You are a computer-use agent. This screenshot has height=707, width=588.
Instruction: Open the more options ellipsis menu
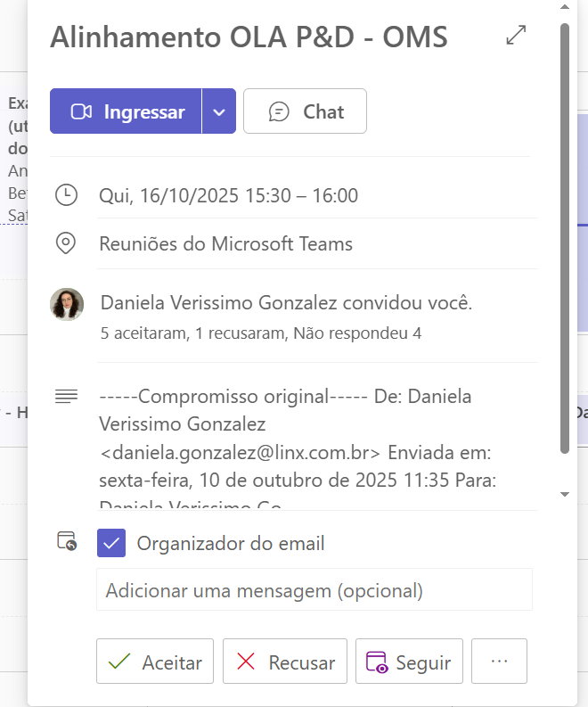[499, 662]
